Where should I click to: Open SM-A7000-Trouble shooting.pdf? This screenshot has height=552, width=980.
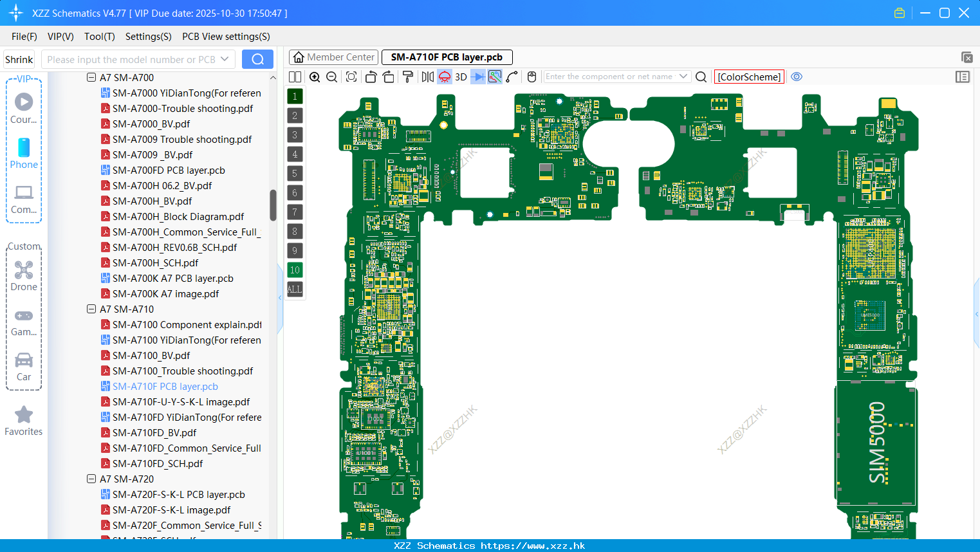tap(182, 108)
